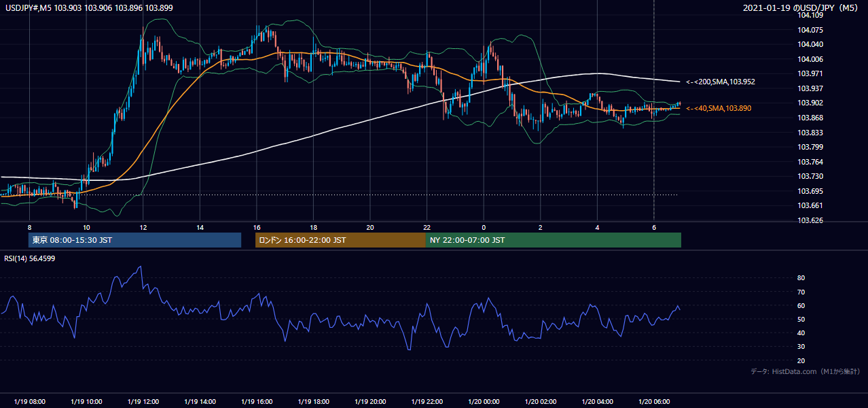Click the 1/19 22:00 time label
The image size is (868, 408).
pos(427,402)
